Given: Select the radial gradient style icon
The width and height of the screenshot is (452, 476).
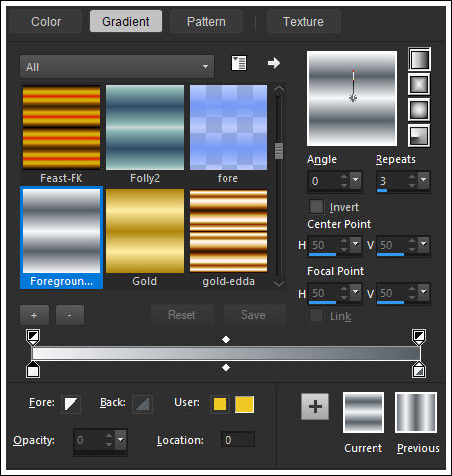Looking at the screenshot, I should (419, 135).
